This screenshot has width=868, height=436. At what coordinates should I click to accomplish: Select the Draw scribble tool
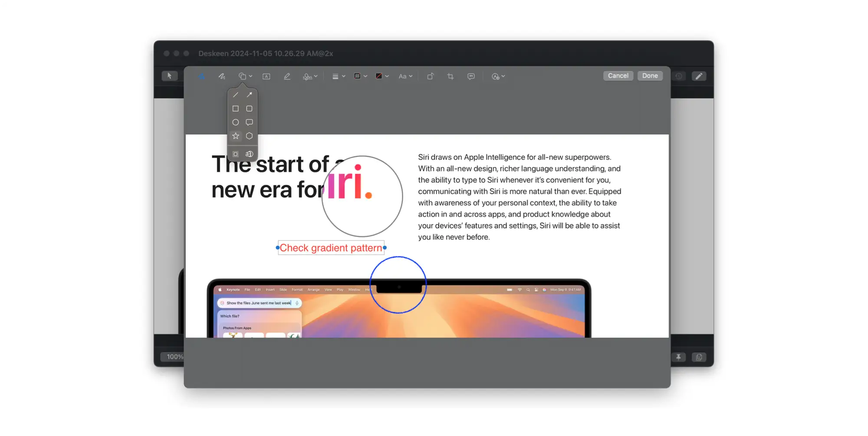(x=222, y=76)
